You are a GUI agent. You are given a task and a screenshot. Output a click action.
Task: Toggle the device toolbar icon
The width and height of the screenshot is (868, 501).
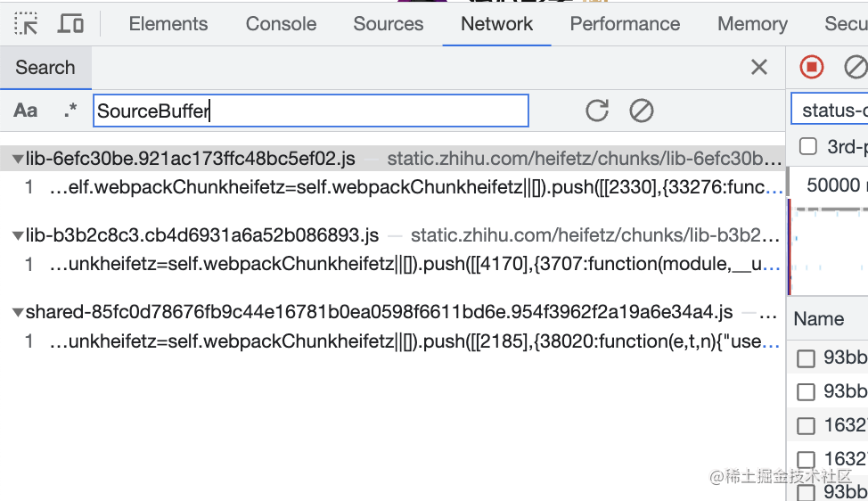(70, 24)
